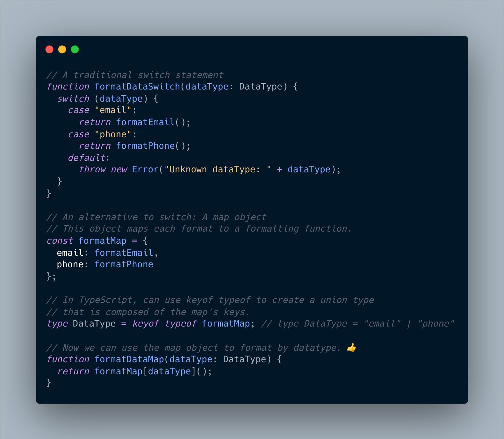504x439 pixels.
Task: Click the formatMap[dataType]() return expression
Action: (153, 371)
